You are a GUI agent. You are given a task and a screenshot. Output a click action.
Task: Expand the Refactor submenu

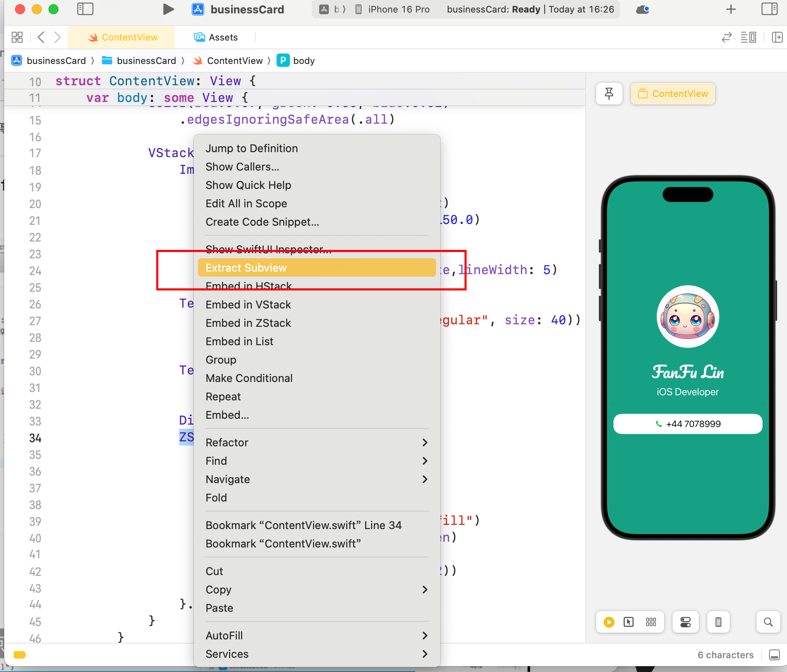[x=317, y=443]
